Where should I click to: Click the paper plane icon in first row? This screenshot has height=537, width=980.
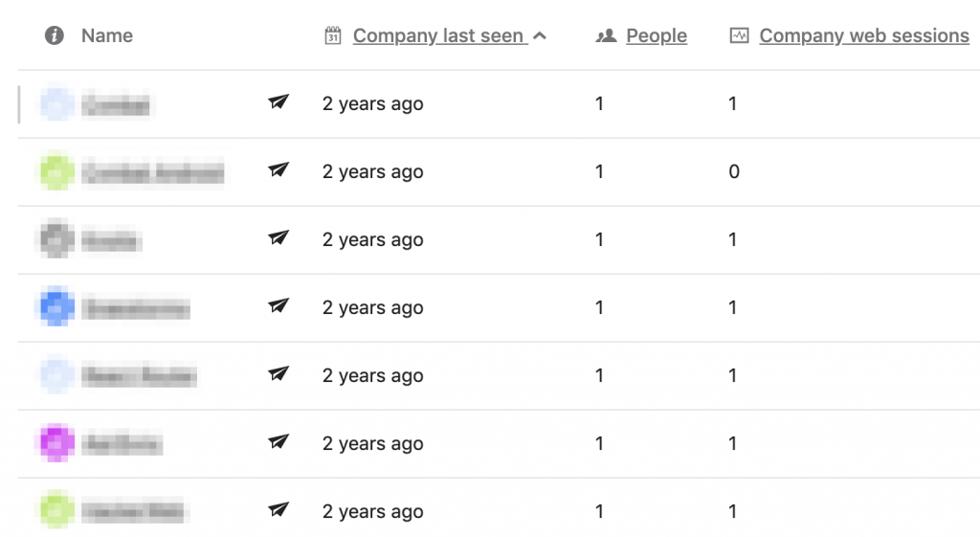(278, 101)
